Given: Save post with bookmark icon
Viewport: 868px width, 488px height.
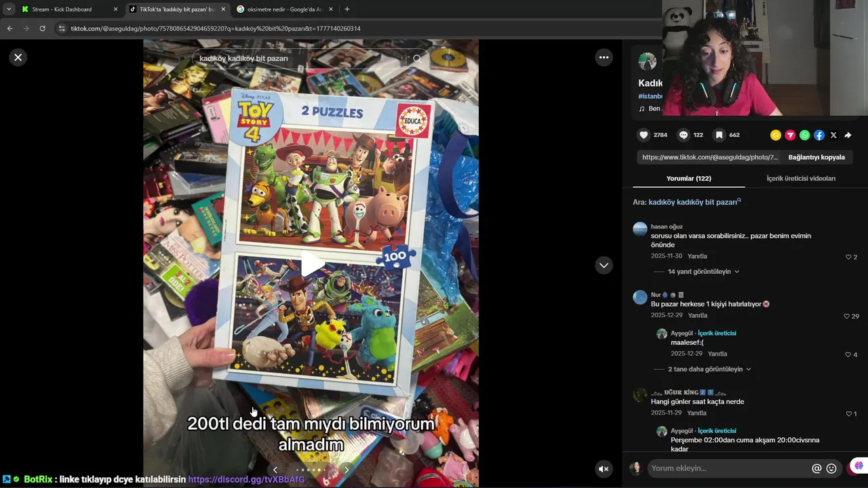Looking at the screenshot, I should [719, 135].
